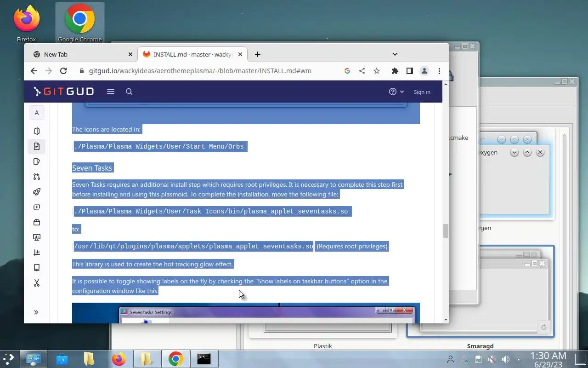The height and width of the screenshot is (368, 588).
Task: Toggle the Chrome side panel
Action: point(410,71)
